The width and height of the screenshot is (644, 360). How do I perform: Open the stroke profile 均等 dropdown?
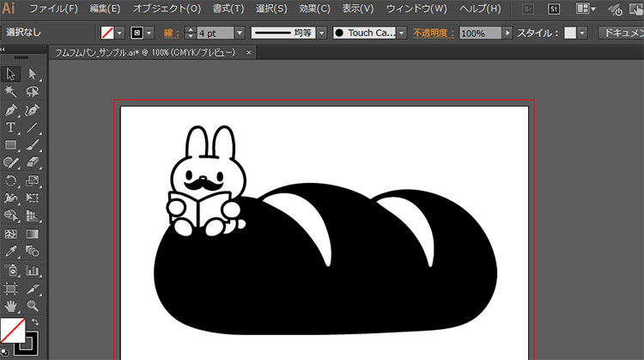pos(322,33)
